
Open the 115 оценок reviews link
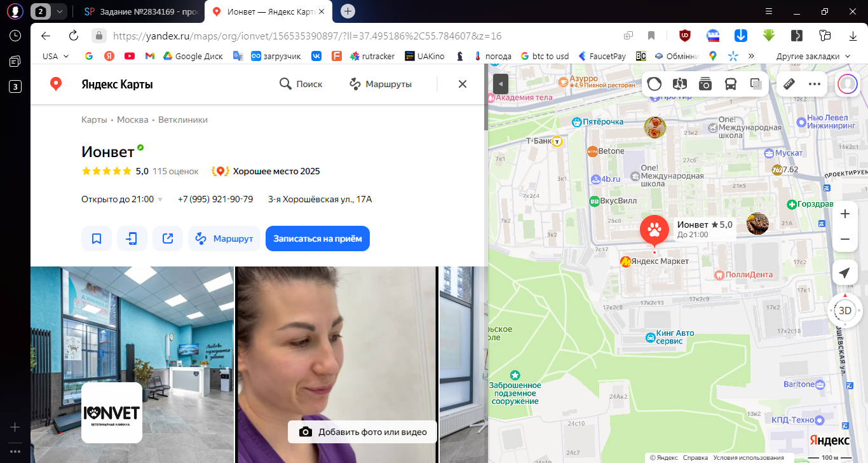[175, 171]
